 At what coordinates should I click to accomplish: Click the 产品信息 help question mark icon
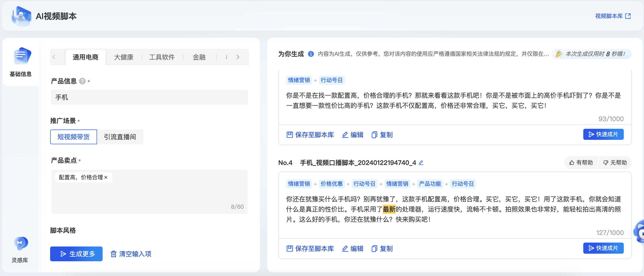click(82, 81)
